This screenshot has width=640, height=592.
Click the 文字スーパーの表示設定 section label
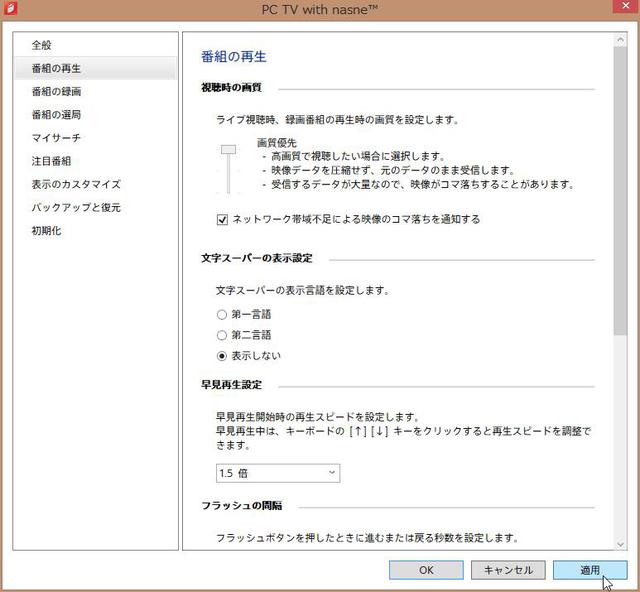coord(257,258)
